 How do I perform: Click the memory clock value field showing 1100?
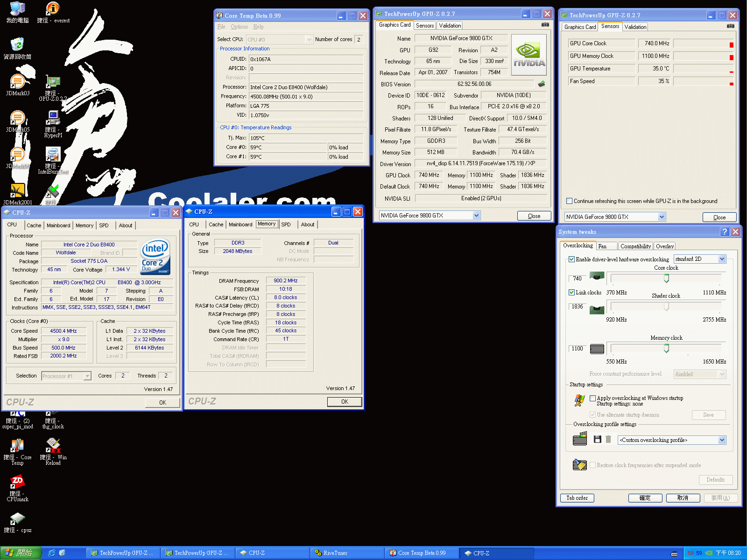(x=578, y=349)
